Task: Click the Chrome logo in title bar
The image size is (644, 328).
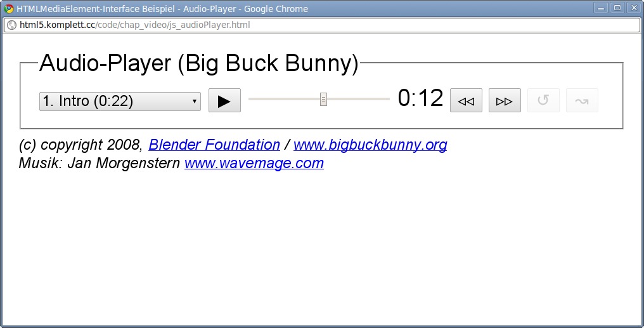Action: 9,9
